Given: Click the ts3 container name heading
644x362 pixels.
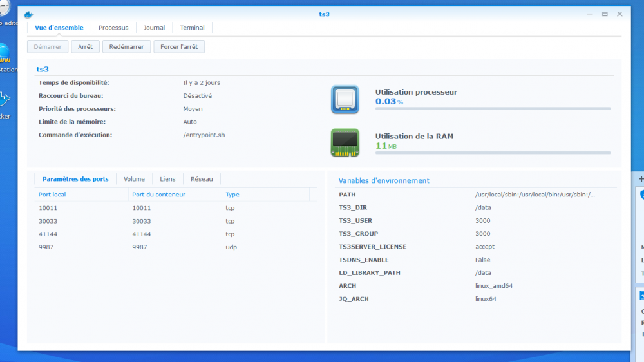Looking at the screenshot, I should [43, 69].
